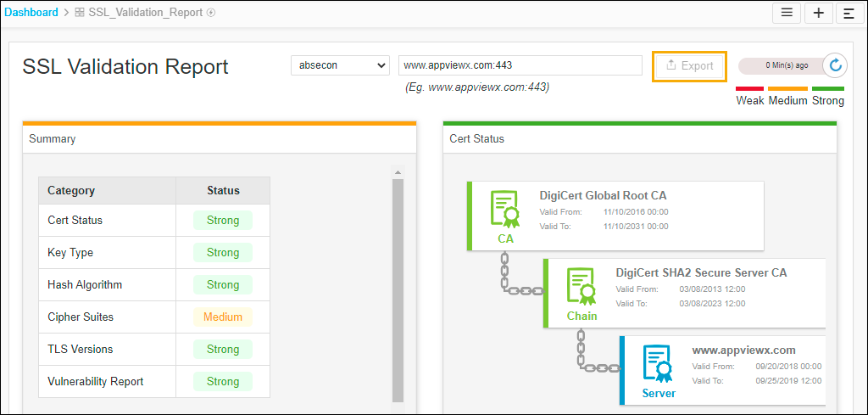This screenshot has height=415, width=868.
Task: Click the circled bolt icon after SSL_Validation_Report
Action: coord(211,12)
